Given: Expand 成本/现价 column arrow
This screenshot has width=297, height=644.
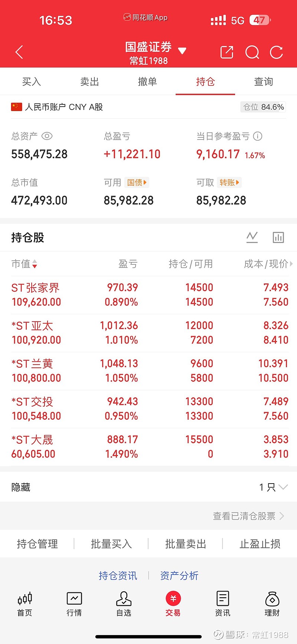Looking at the screenshot, I should (291, 264).
